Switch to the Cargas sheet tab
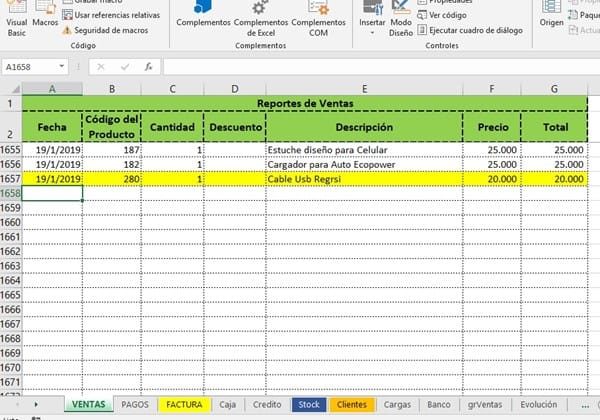600x420 pixels. pyautogui.click(x=397, y=404)
